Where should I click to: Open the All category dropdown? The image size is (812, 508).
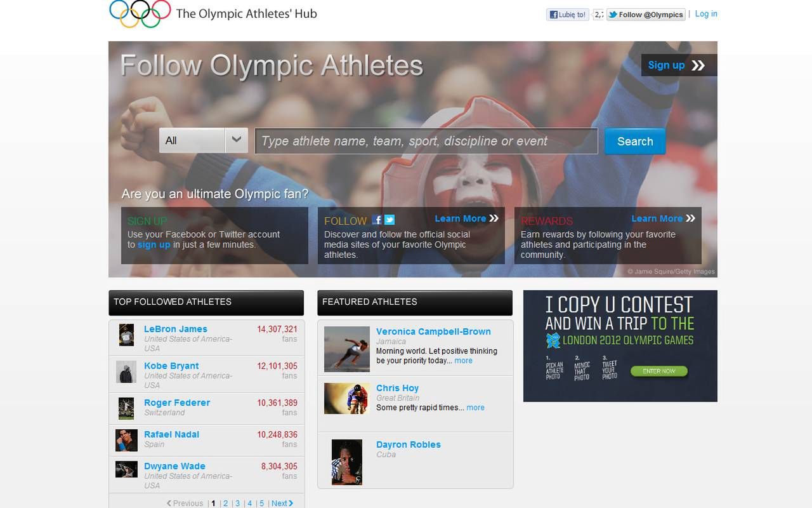pos(203,140)
